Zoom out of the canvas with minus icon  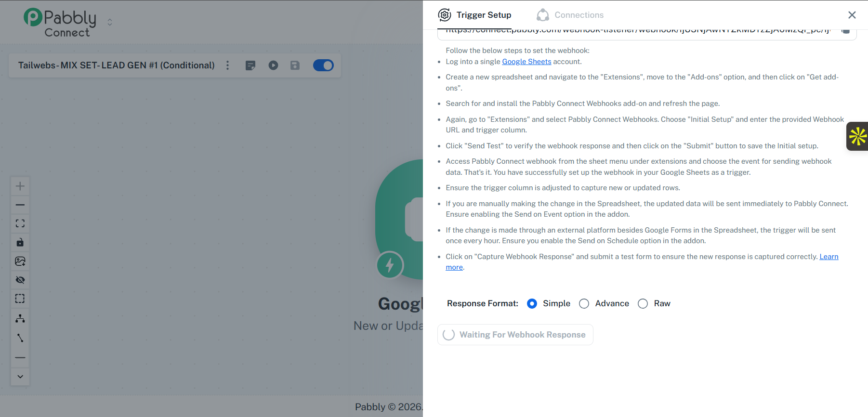(20, 205)
